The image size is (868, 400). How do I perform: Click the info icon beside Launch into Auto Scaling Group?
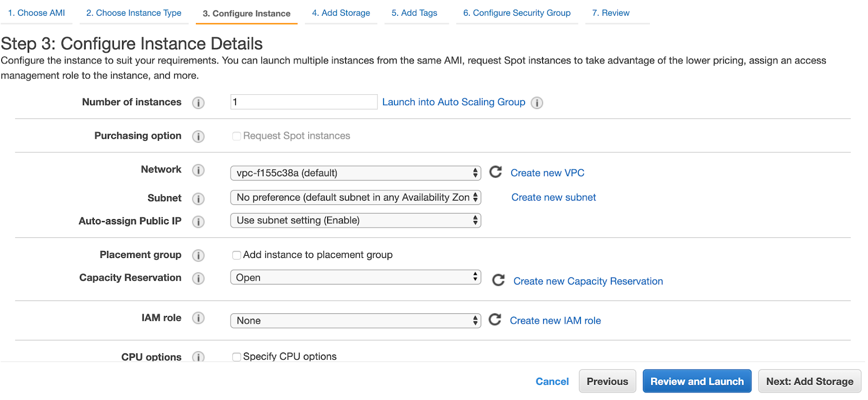click(x=537, y=102)
